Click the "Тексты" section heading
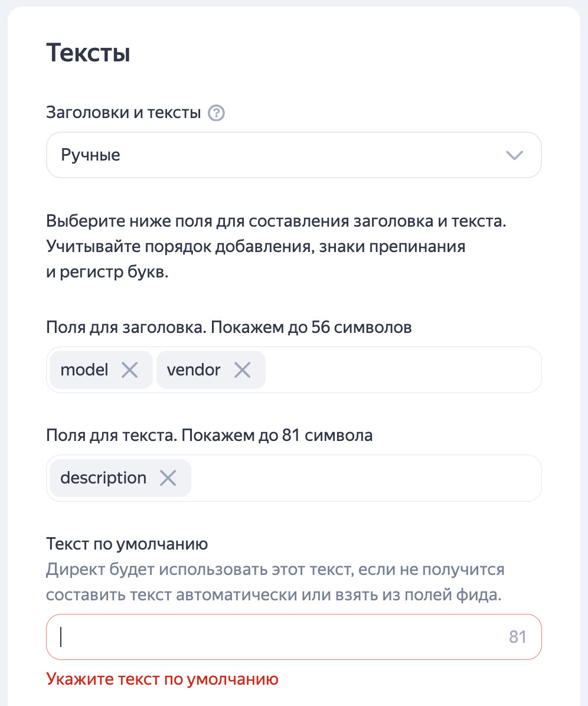This screenshot has height=706, width=588. 88,53
